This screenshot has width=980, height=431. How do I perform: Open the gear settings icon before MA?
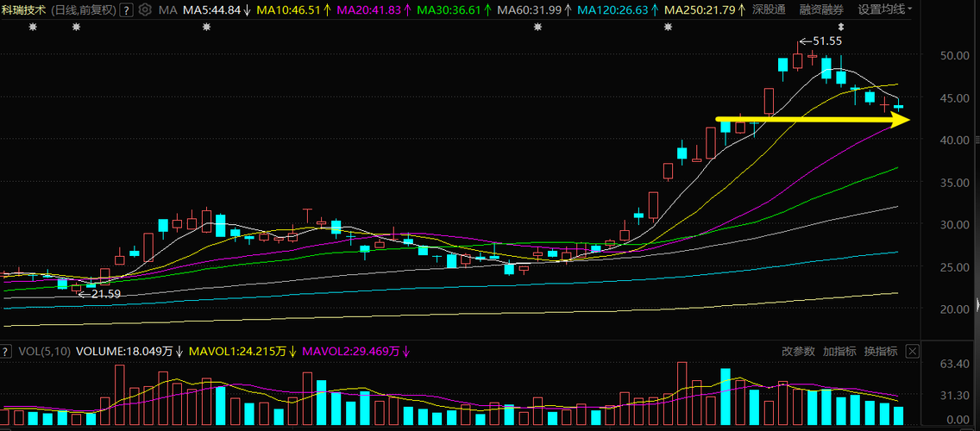[x=145, y=10]
